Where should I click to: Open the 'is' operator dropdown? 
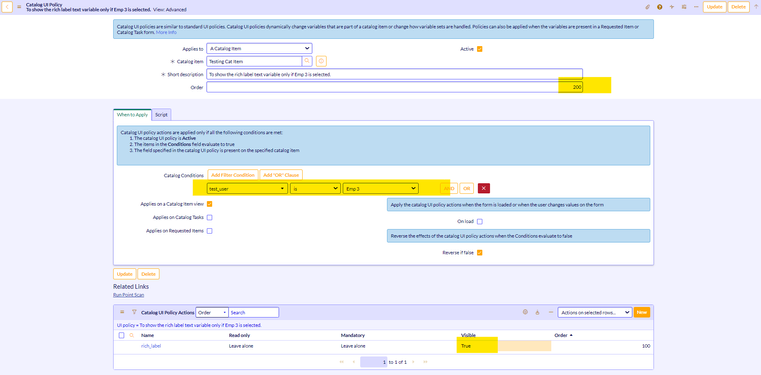point(315,188)
